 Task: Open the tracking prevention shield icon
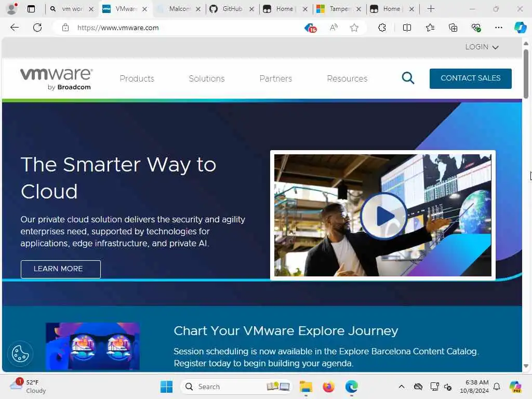click(311, 28)
